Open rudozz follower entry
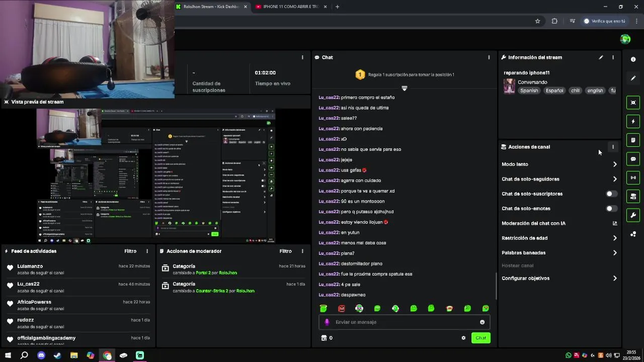 tap(25, 320)
